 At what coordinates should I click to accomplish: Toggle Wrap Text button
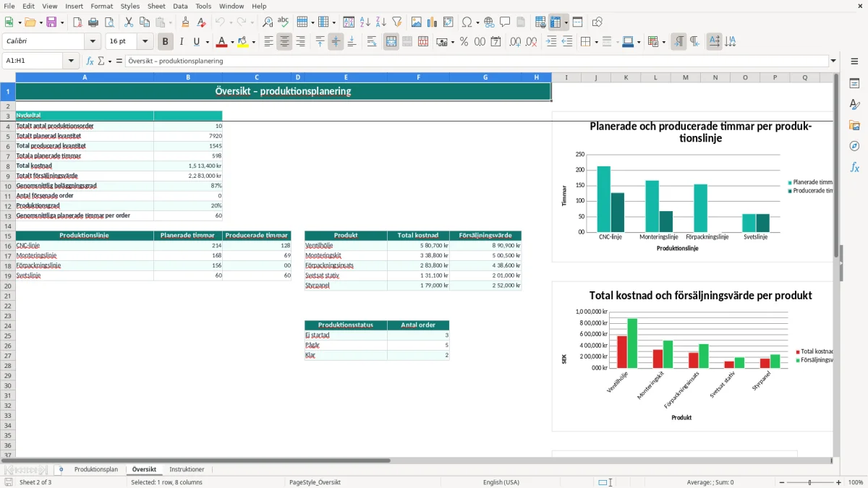(x=372, y=42)
